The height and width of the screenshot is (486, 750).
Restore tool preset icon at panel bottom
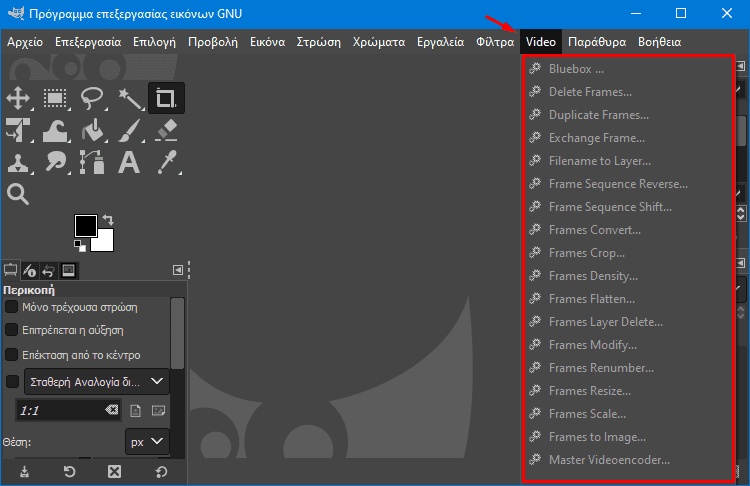(69, 472)
